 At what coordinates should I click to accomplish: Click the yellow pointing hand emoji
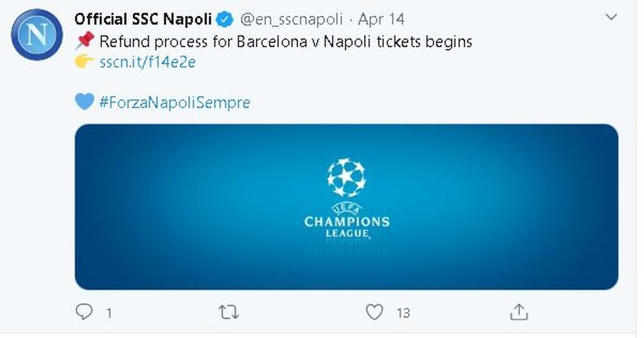pos(84,62)
